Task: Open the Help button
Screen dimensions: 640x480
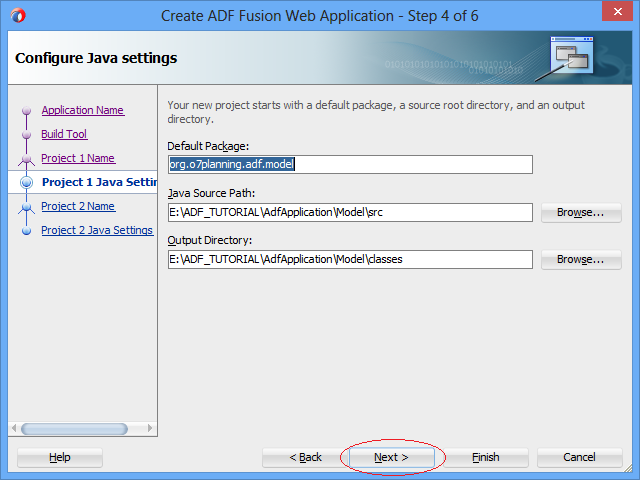Action: click(60, 457)
